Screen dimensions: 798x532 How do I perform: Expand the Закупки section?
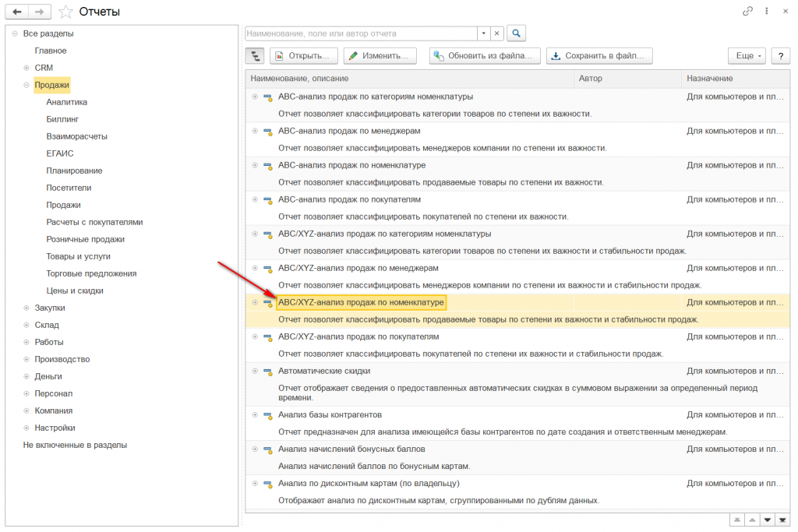[x=26, y=308]
